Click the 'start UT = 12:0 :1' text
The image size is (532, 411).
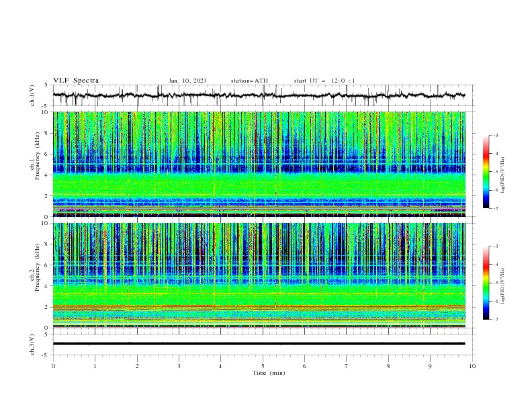click(x=324, y=81)
